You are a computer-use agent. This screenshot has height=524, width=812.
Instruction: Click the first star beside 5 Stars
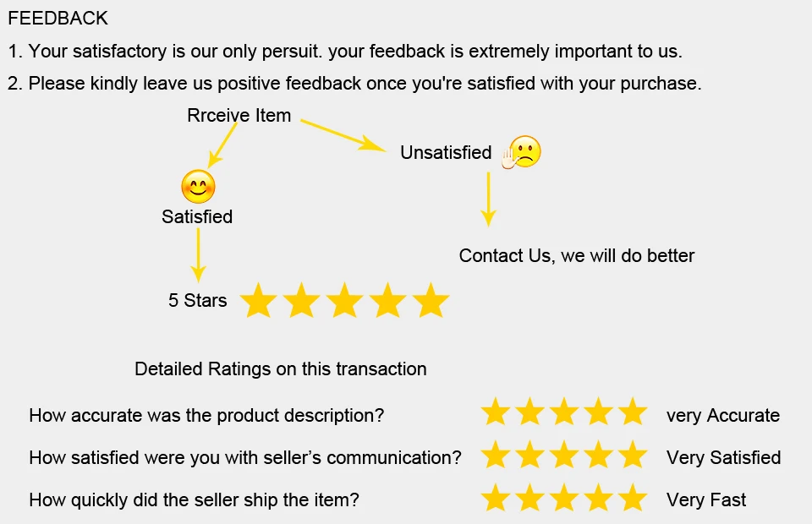(259, 300)
